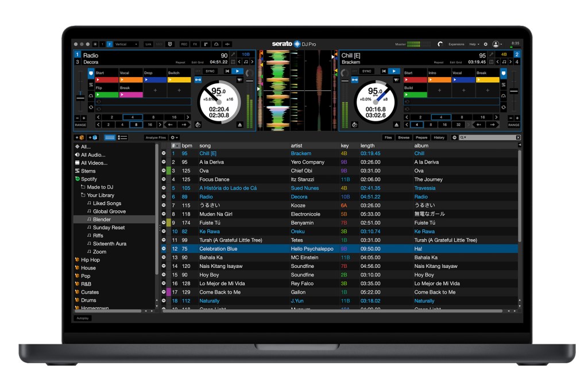Open the Vertical display mode dropdown
This screenshot has width=588, height=392.
point(125,44)
